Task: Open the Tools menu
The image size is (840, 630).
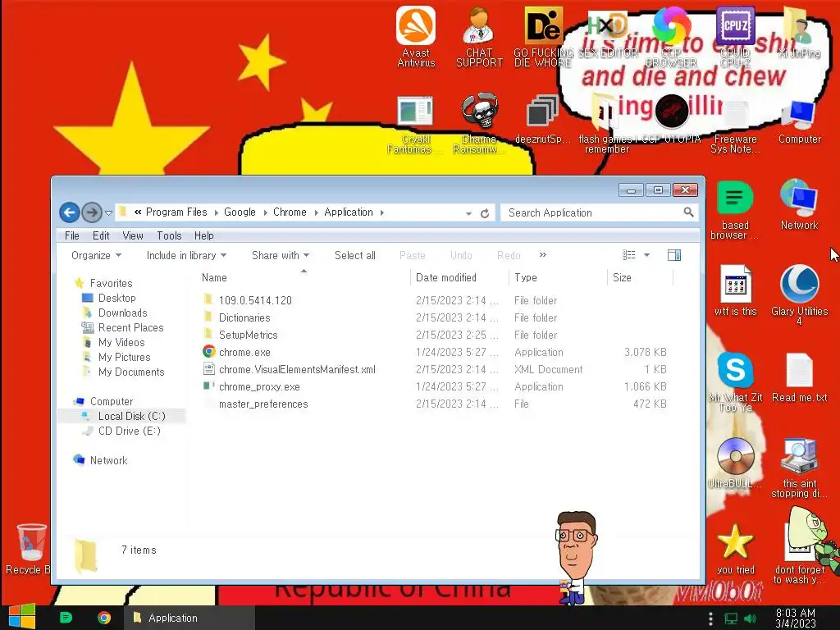Action: tap(169, 235)
